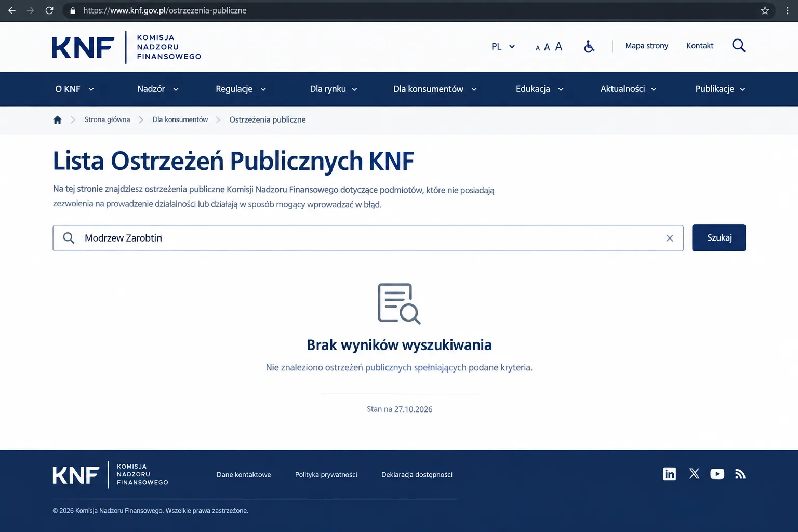Click the Szukaj button

(719, 238)
